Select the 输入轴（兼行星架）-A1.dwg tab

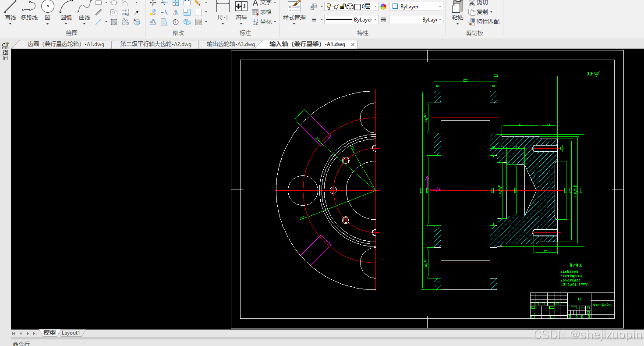[307, 44]
